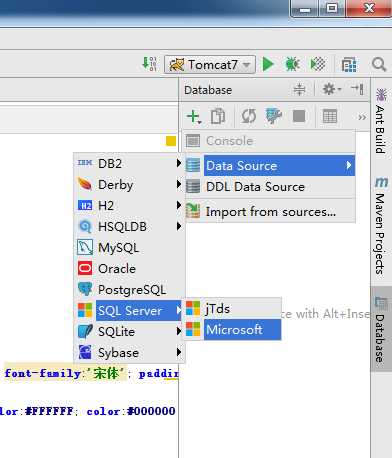Click the IBM DB2 logo icon

85,163
